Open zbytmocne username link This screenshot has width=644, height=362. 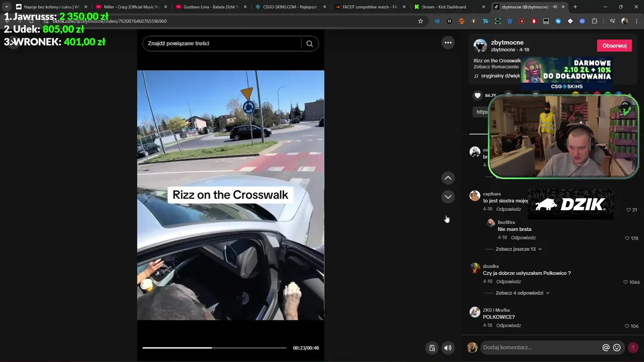pos(507,43)
